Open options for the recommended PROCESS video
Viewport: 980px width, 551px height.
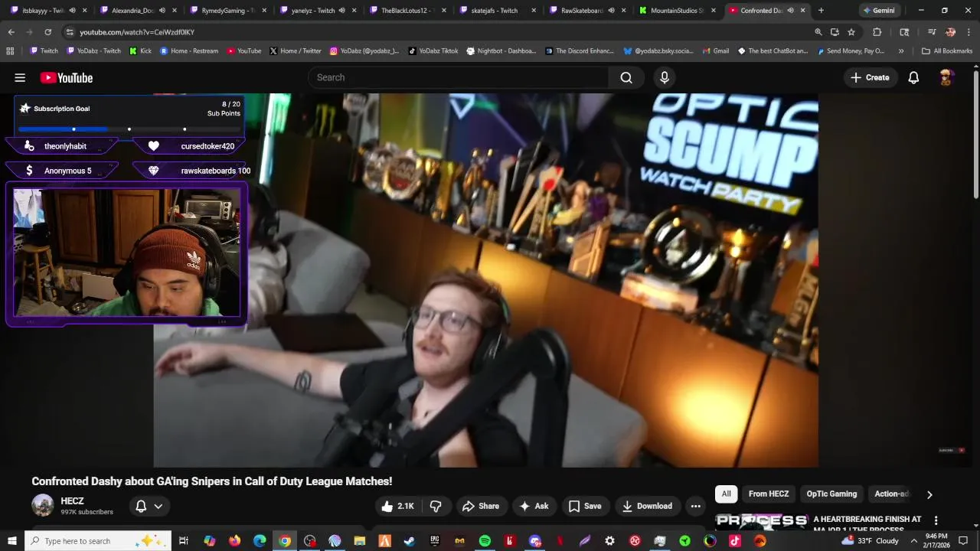click(936, 520)
